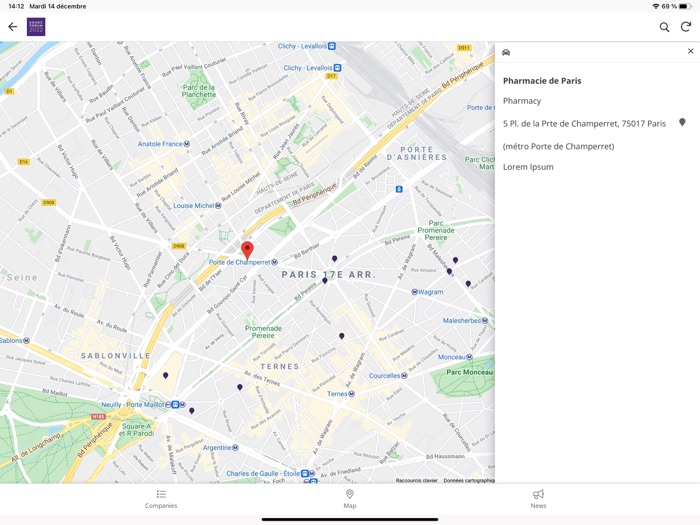Switch to the News tab
700x525 pixels.
click(538, 499)
